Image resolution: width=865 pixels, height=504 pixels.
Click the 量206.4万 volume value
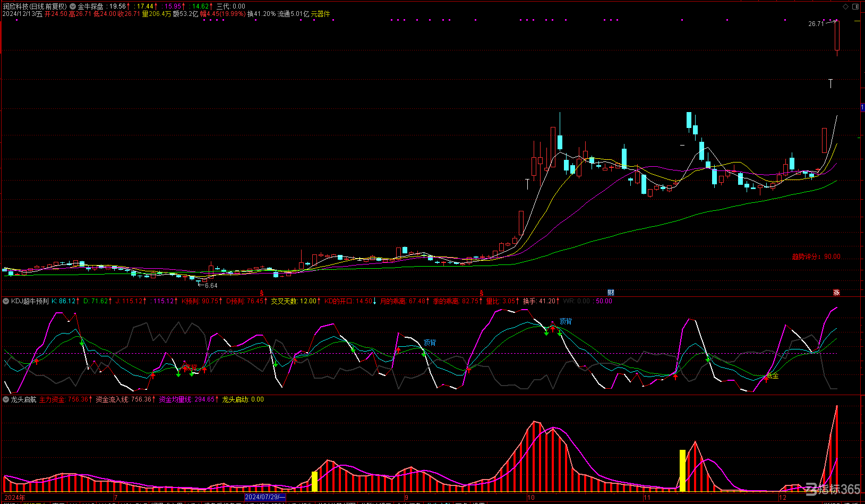[x=157, y=14]
